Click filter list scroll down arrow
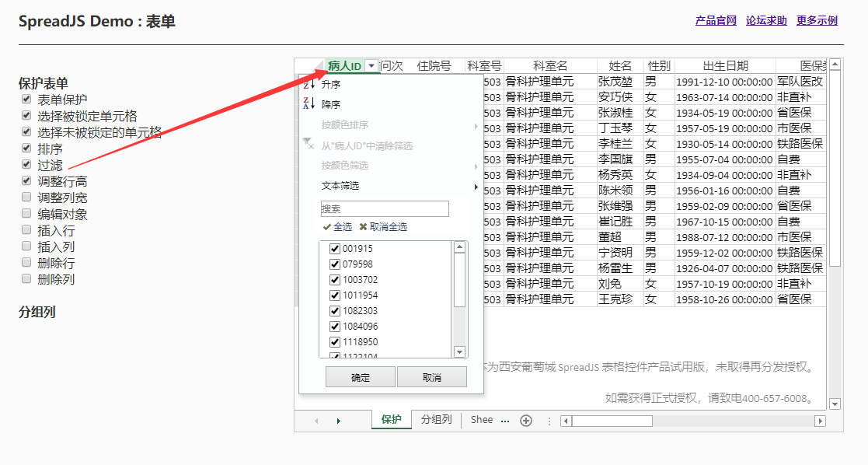The width and height of the screenshot is (868, 465). [x=459, y=351]
